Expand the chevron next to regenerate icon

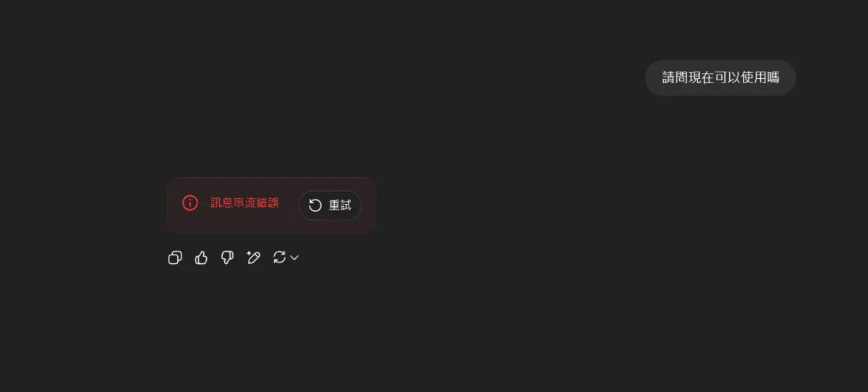point(294,257)
